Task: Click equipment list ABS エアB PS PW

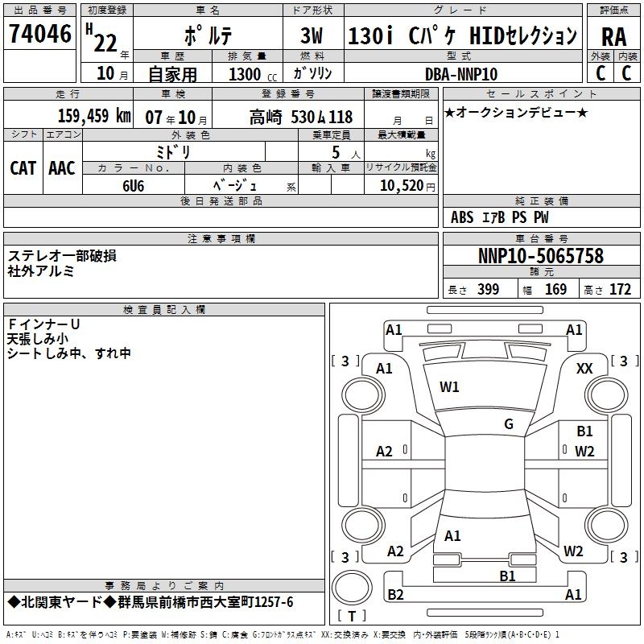Action: click(499, 217)
